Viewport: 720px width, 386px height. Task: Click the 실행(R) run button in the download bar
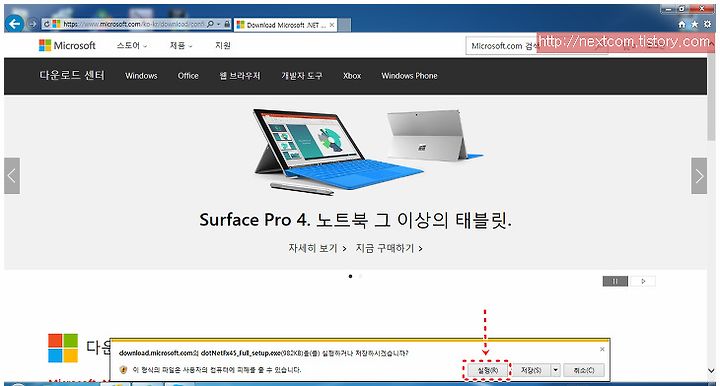point(487,370)
